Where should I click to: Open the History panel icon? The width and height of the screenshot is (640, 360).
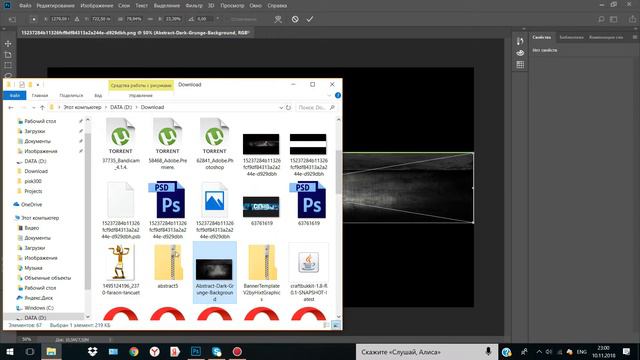520,41
